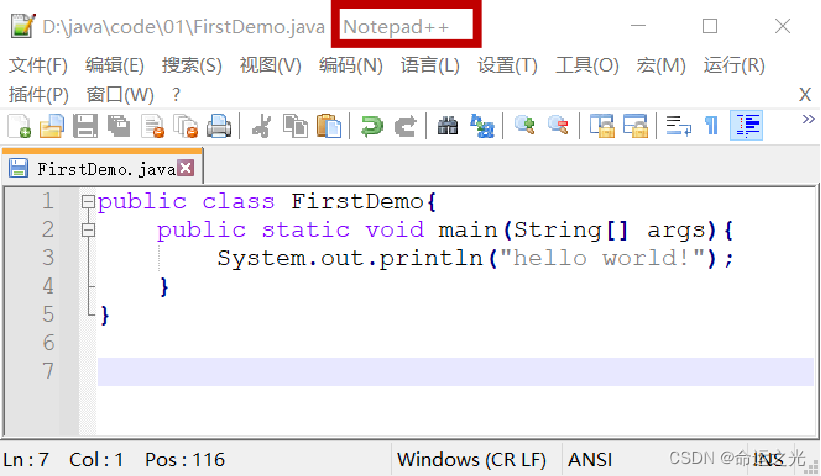
Task: Click the word main on line 2
Action: tap(468, 230)
